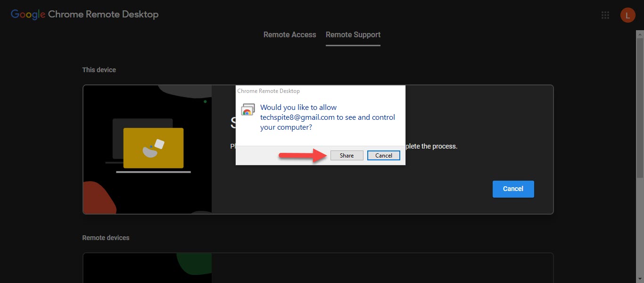Open the Google apps grid menu
This screenshot has width=644, height=283.
pyautogui.click(x=605, y=15)
